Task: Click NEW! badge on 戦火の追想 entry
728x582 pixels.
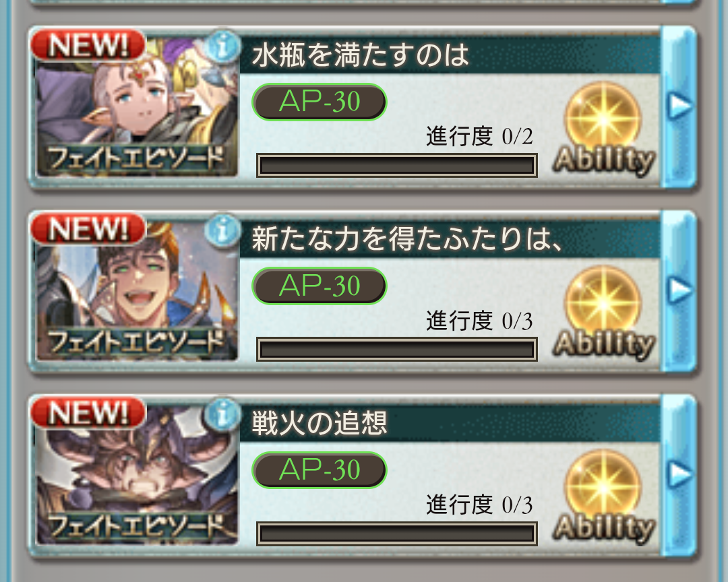Action: tap(88, 413)
